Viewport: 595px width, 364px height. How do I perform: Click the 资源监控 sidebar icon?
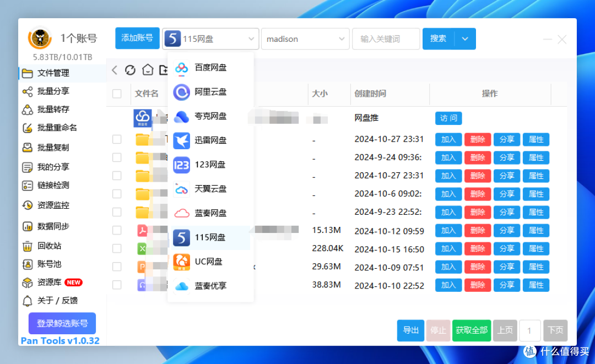(x=28, y=205)
